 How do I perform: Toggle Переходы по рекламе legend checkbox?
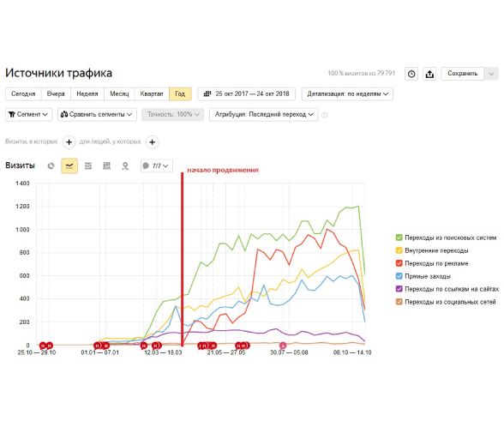[x=399, y=263]
